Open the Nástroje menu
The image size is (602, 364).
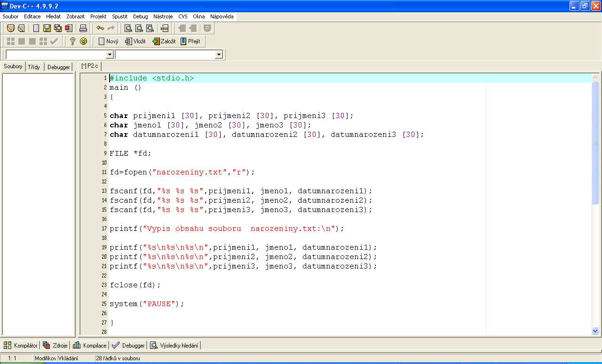click(x=163, y=16)
